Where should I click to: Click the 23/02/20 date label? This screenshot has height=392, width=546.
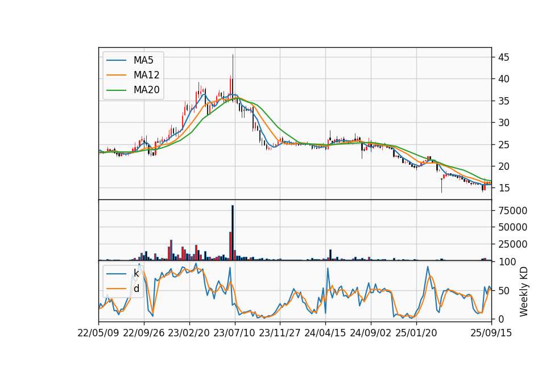(x=189, y=333)
